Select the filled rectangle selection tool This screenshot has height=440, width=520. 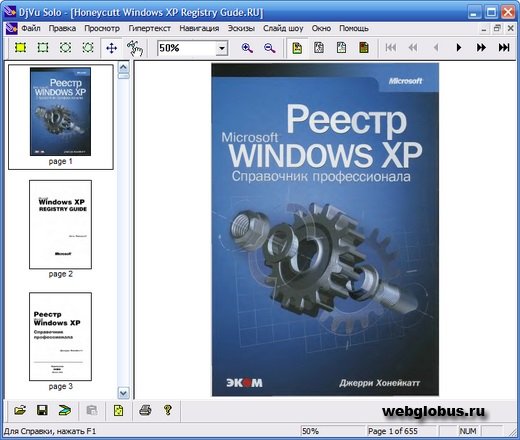[21, 48]
